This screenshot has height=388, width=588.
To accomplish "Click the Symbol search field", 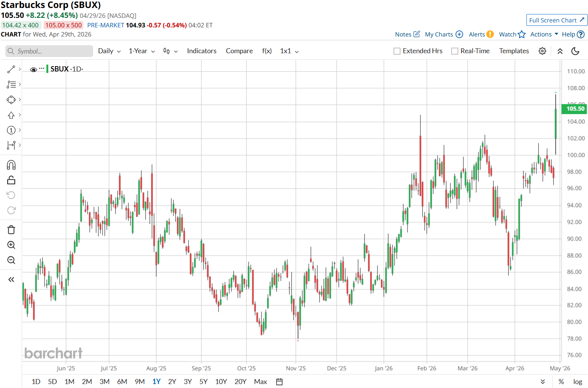I will [x=49, y=51].
